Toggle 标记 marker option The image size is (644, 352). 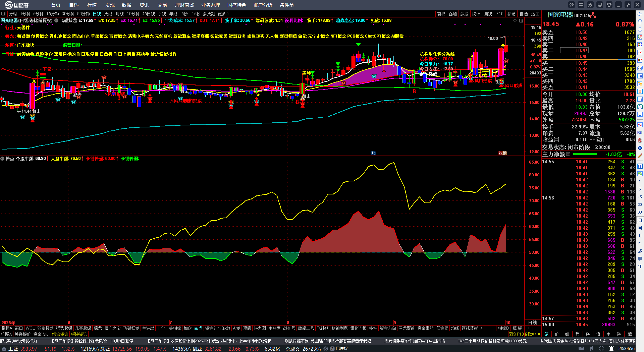click(511, 14)
